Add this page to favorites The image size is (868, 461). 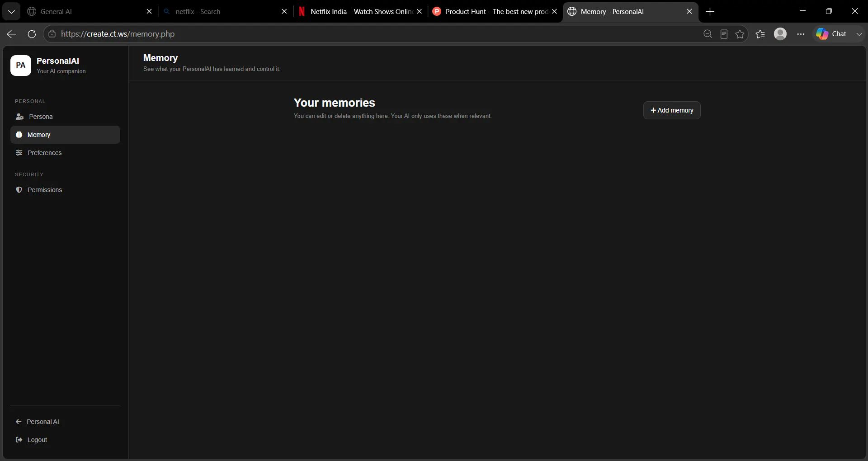click(x=740, y=34)
